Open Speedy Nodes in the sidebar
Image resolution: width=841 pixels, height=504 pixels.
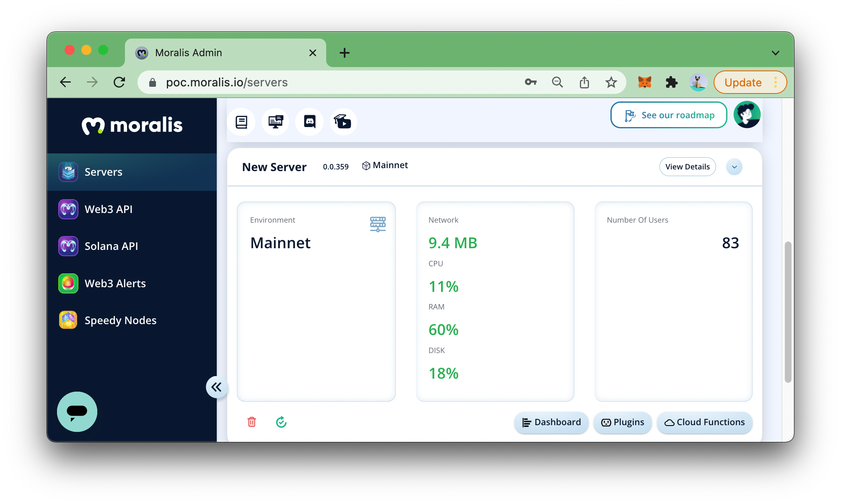click(x=132, y=320)
